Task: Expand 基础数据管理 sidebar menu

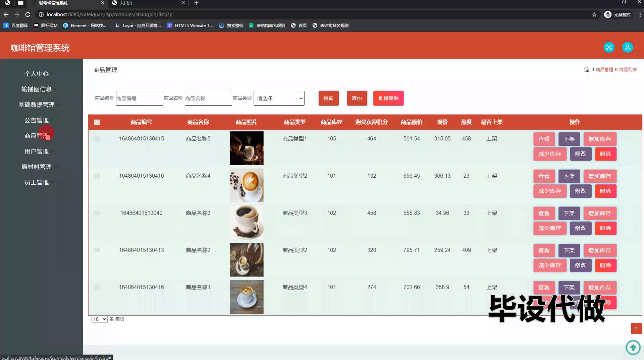Action: [x=37, y=105]
